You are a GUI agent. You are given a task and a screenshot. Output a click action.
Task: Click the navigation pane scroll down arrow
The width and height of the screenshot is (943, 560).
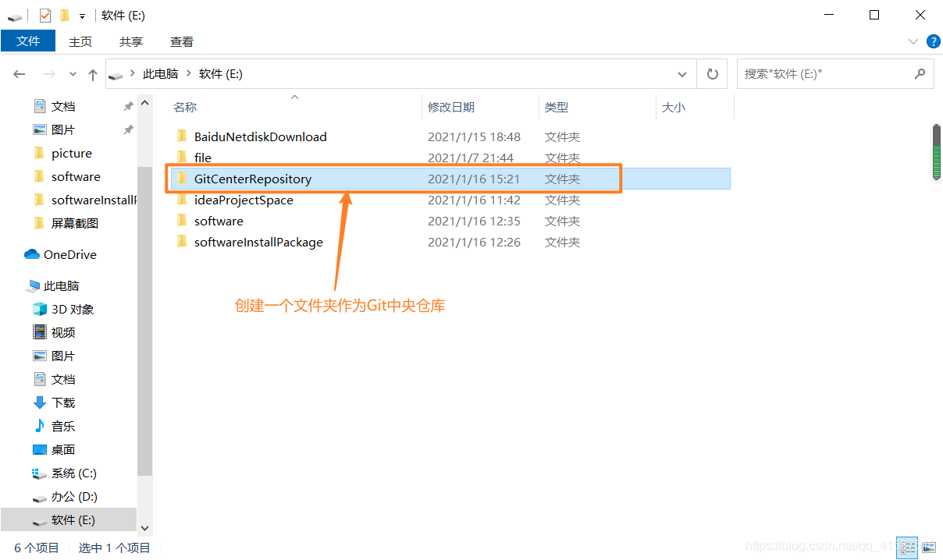click(x=144, y=528)
